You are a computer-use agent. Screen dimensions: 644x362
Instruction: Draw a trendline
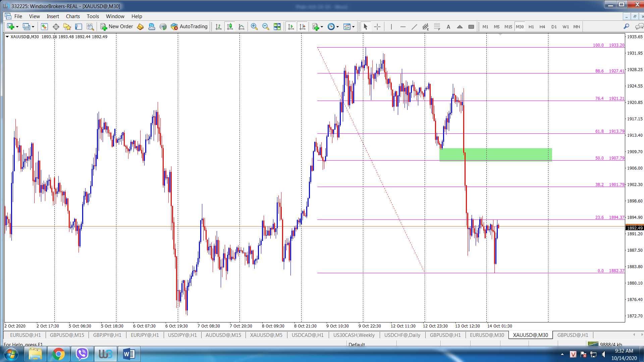tap(414, 27)
